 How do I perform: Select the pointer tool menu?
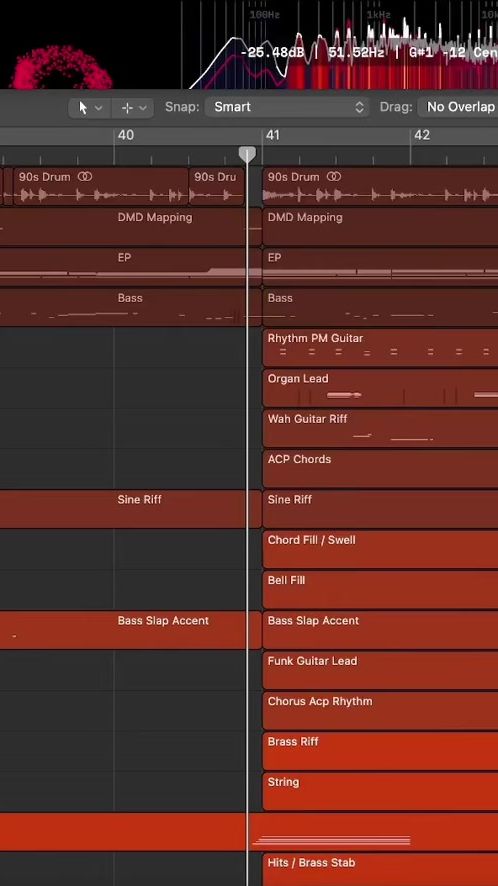(90, 107)
